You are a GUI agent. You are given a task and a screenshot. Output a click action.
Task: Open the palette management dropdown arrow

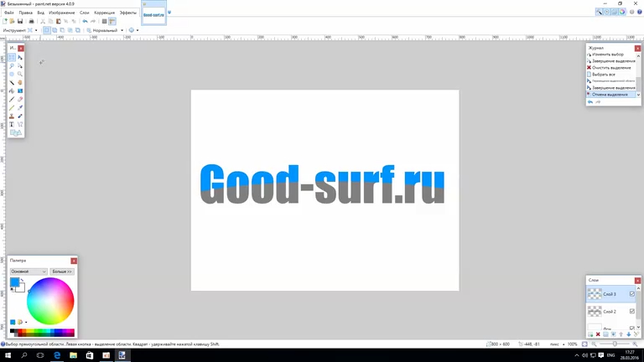coord(26,322)
